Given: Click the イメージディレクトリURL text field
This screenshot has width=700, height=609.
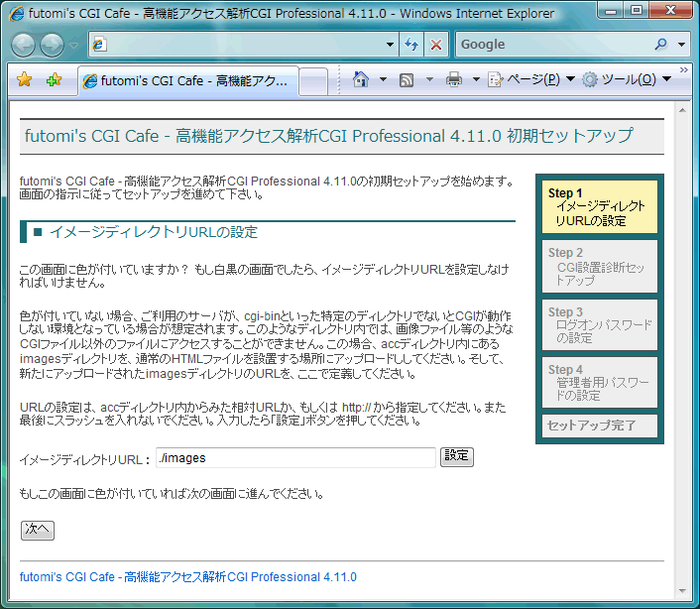Looking at the screenshot, I should pos(295,457).
